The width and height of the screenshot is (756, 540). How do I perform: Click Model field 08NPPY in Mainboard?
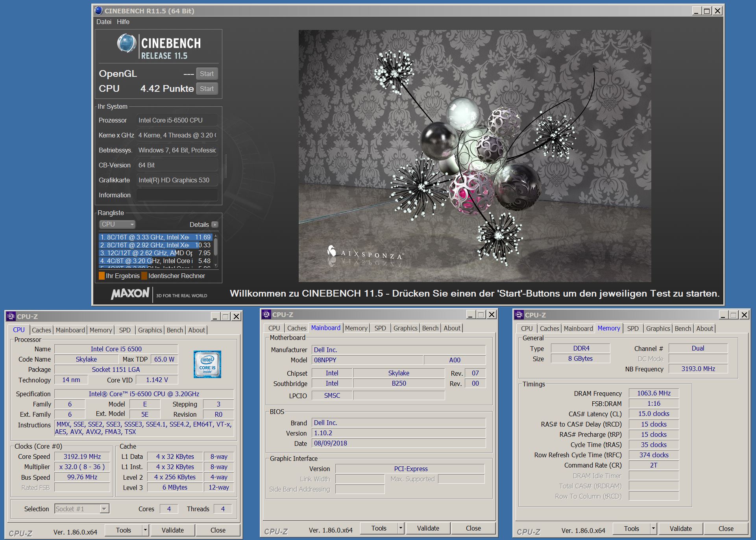(x=368, y=360)
